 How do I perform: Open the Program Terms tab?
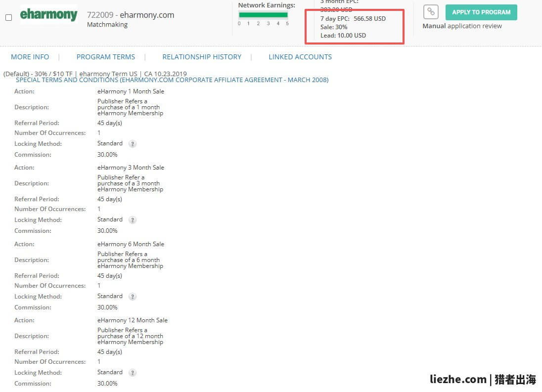point(106,57)
